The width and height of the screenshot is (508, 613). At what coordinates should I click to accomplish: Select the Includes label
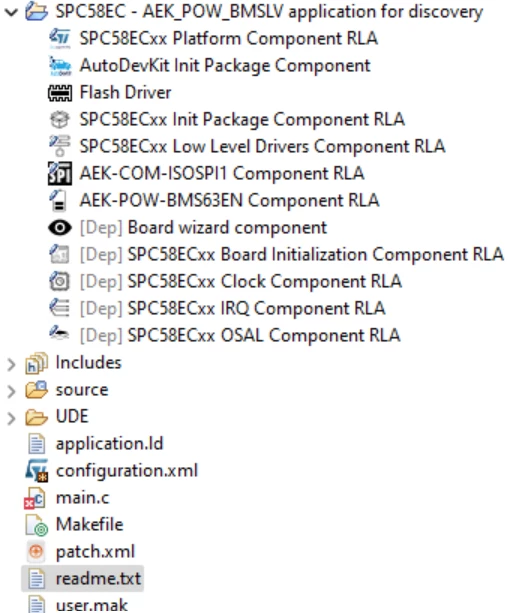point(88,362)
